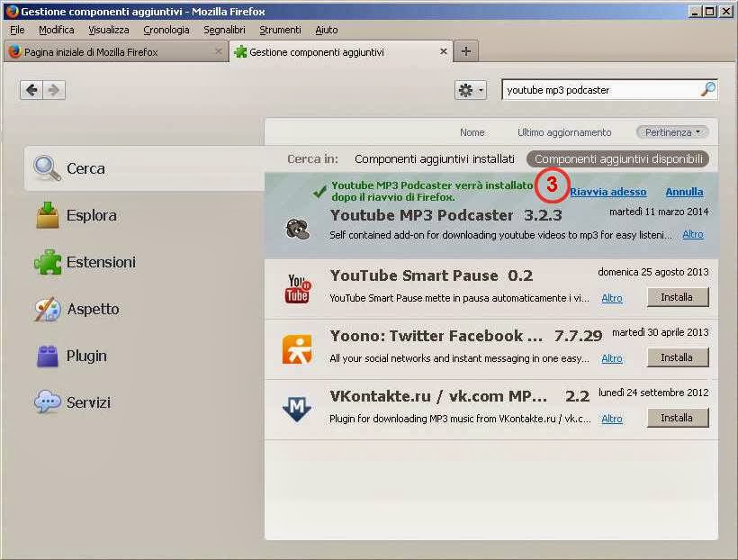Install YouTube Smart Pause add-on
The image size is (738, 560).
[x=678, y=297]
